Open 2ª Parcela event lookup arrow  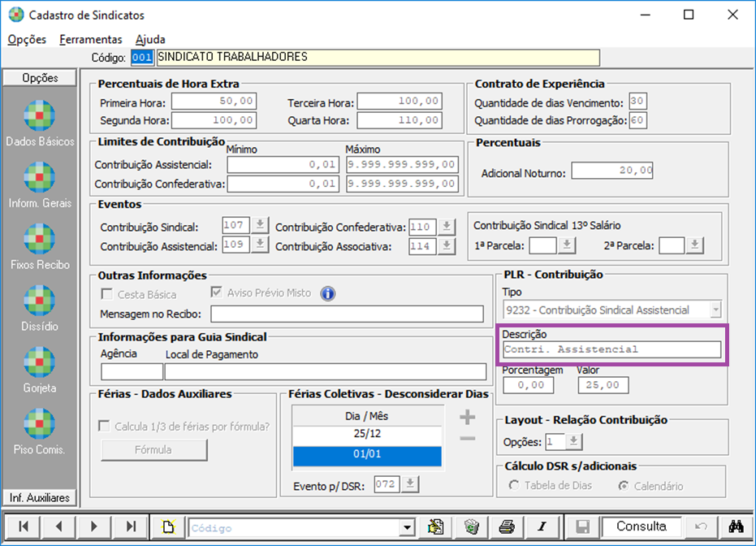pos(695,245)
